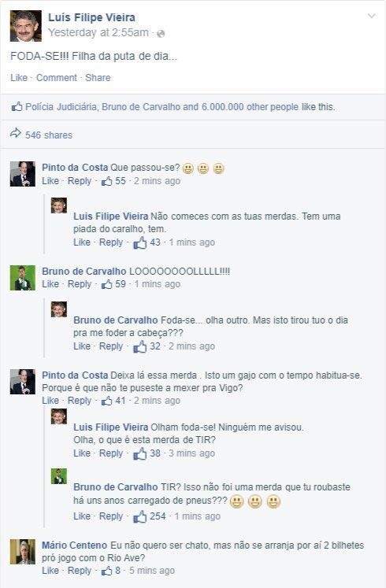This screenshot has height=588, width=386.
Task: Open the post options chevron at top right
Action: 371,16
